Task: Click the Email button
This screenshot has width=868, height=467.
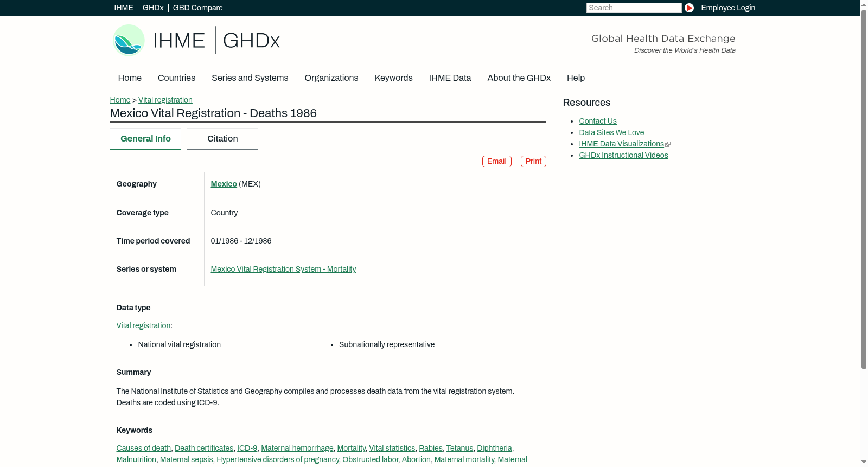Action: click(497, 161)
